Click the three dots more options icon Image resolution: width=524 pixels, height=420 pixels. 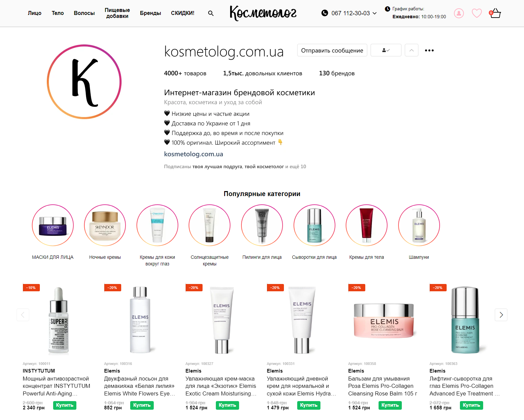click(x=429, y=50)
